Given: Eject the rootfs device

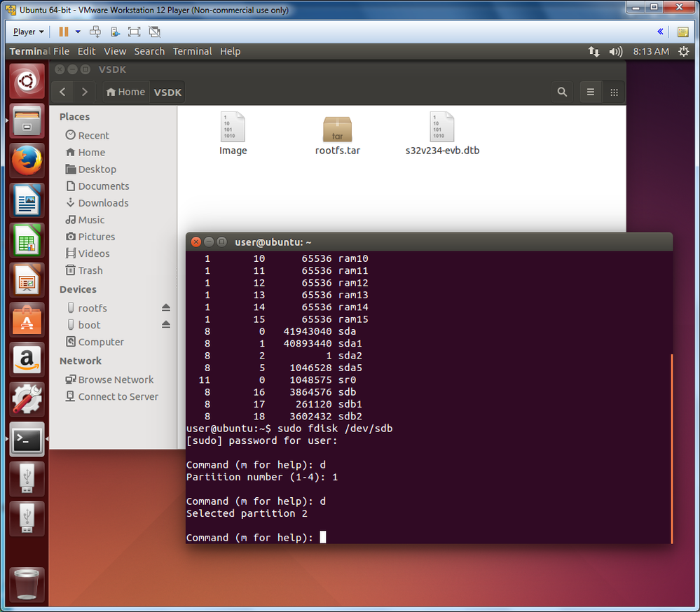Looking at the screenshot, I should pos(165,308).
